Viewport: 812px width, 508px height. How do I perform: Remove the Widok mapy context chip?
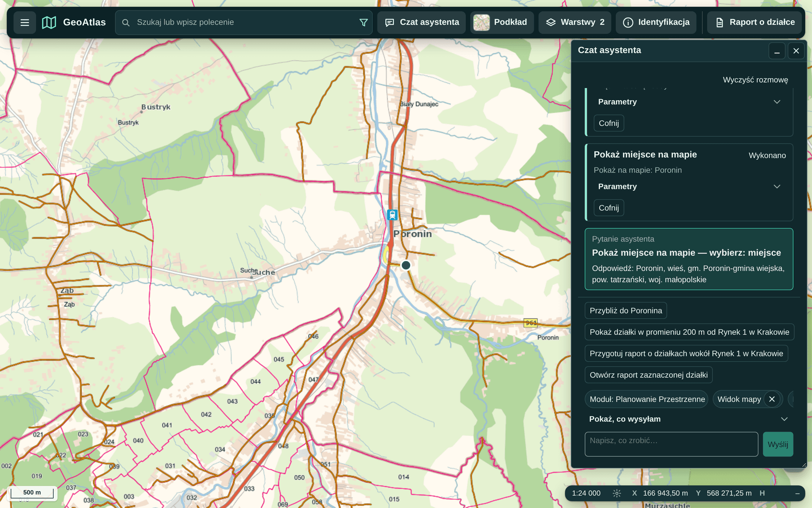pyautogui.click(x=771, y=400)
